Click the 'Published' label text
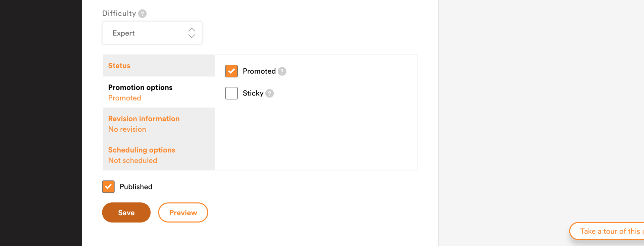 (136, 187)
